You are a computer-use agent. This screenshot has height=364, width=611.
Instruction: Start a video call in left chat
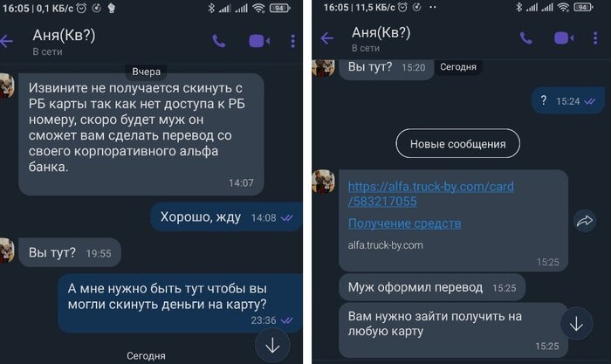[x=259, y=41]
